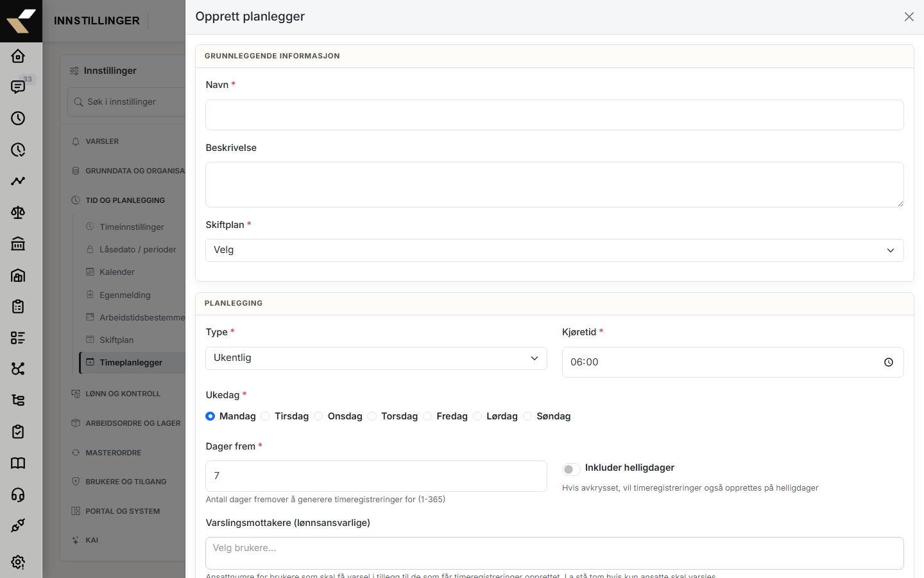Open the clock time tracking icon
Image resolution: width=924 pixels, height=578 pixels.
click(18, 118)
